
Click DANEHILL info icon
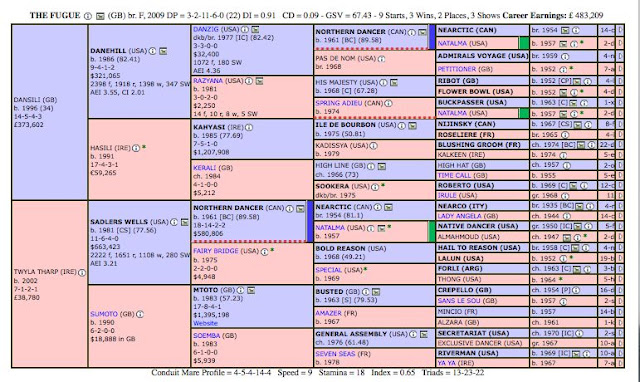[x=152, y=51]
